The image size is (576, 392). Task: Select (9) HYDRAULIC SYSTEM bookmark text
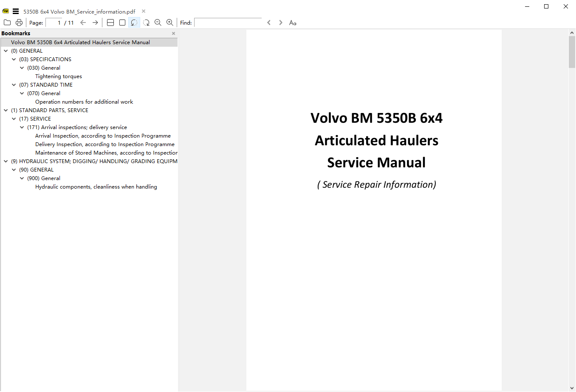tap(94, 161)
